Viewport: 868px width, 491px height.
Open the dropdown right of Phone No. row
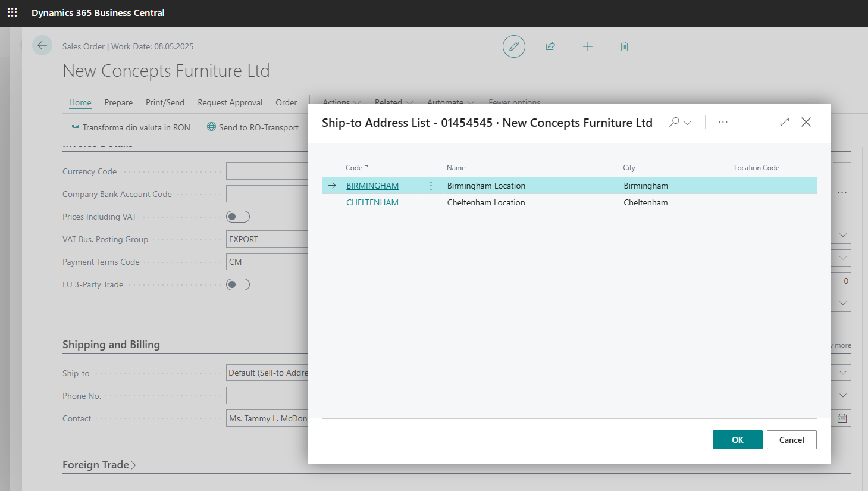click(842, 395)
